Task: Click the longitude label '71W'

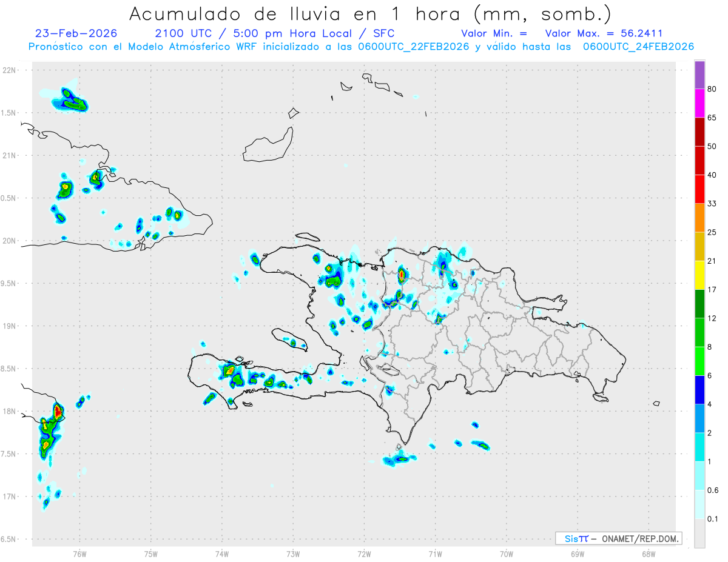Action: pos(435,554)
